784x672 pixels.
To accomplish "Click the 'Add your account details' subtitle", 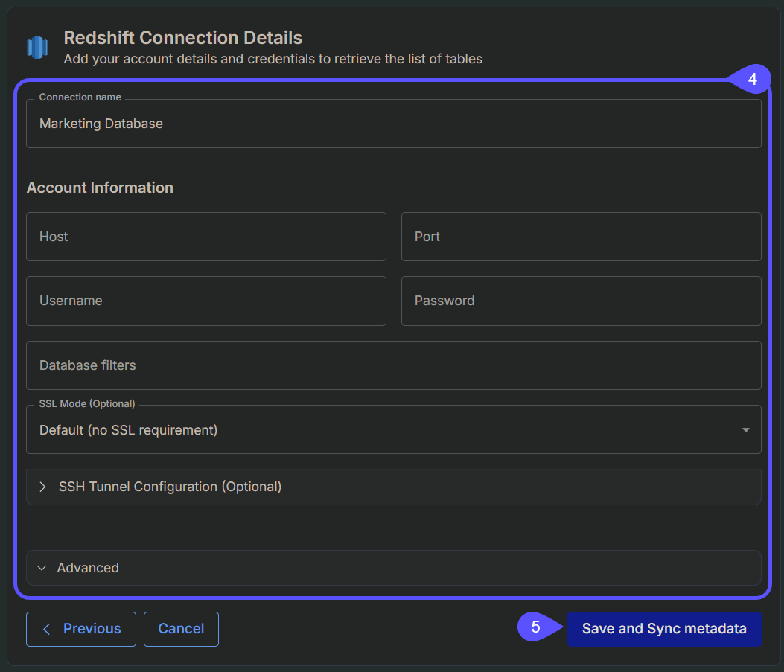I will point(273,59).
